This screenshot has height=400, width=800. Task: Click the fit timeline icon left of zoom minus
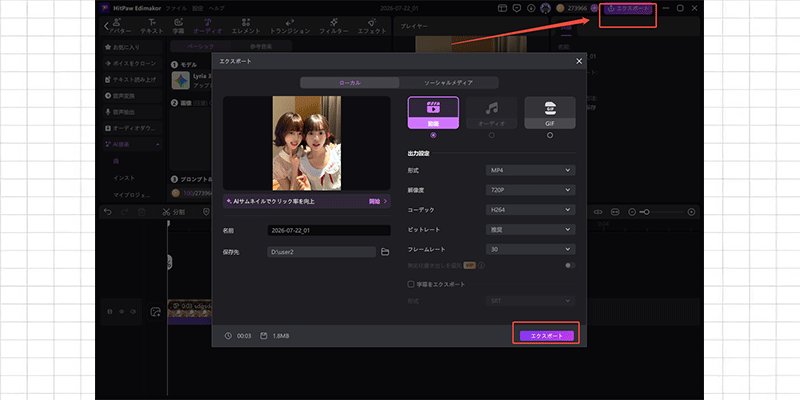[615, 212]
